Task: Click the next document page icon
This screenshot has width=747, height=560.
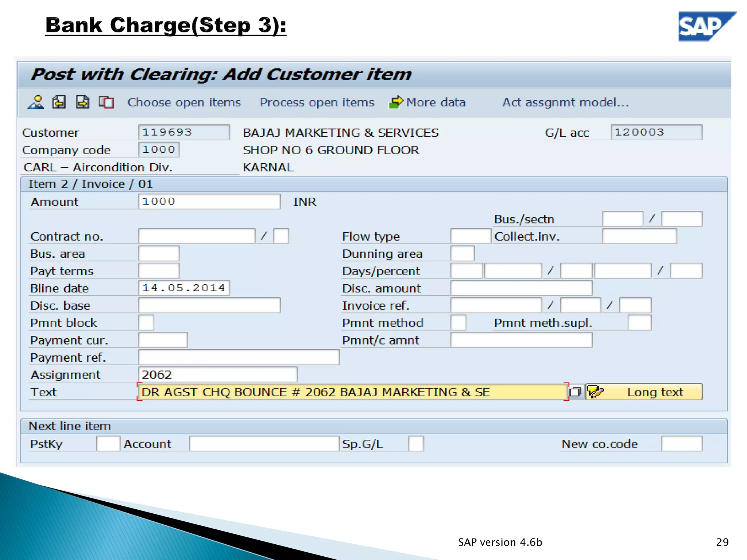Action: tap(82, 102)
